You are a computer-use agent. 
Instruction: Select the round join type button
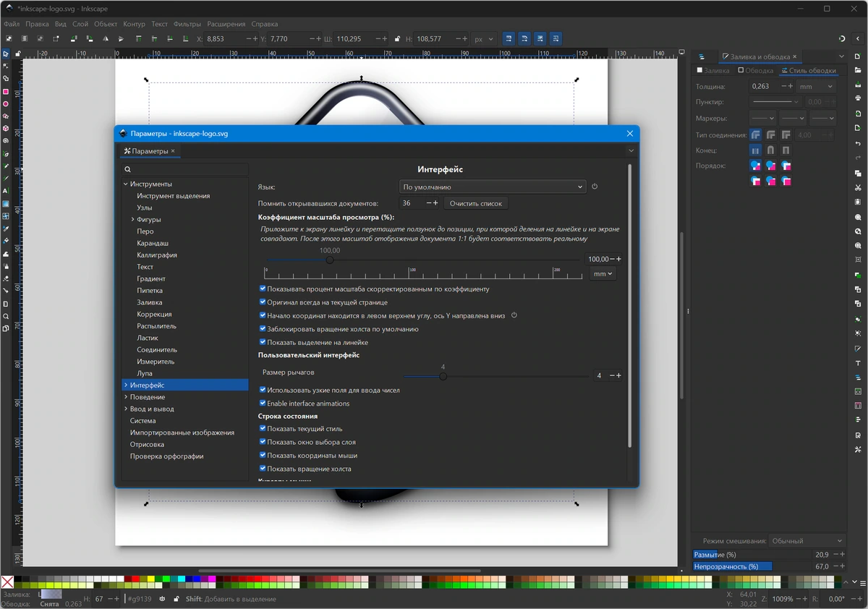(x=771, y=135)
